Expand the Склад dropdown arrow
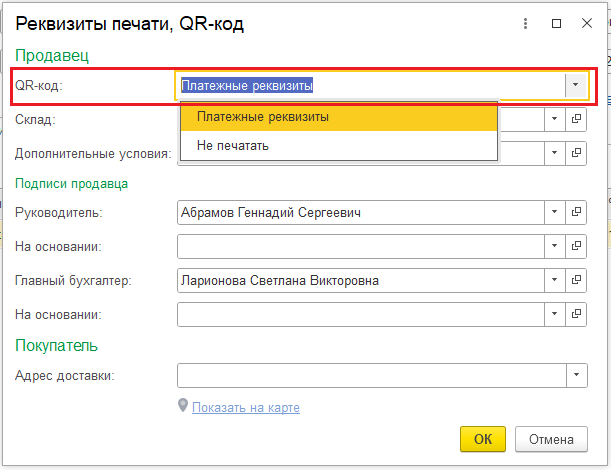611x470 pixels. [x=554, y=119]
